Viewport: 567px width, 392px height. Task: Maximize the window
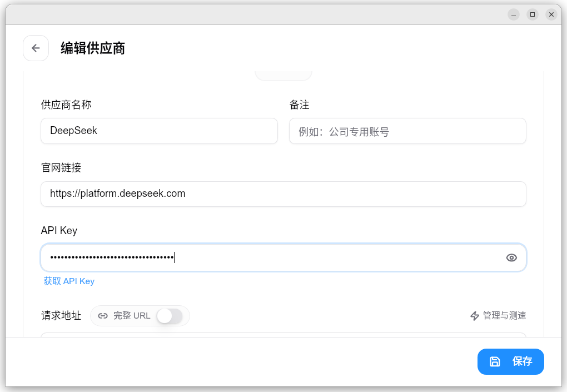(533, 14)
